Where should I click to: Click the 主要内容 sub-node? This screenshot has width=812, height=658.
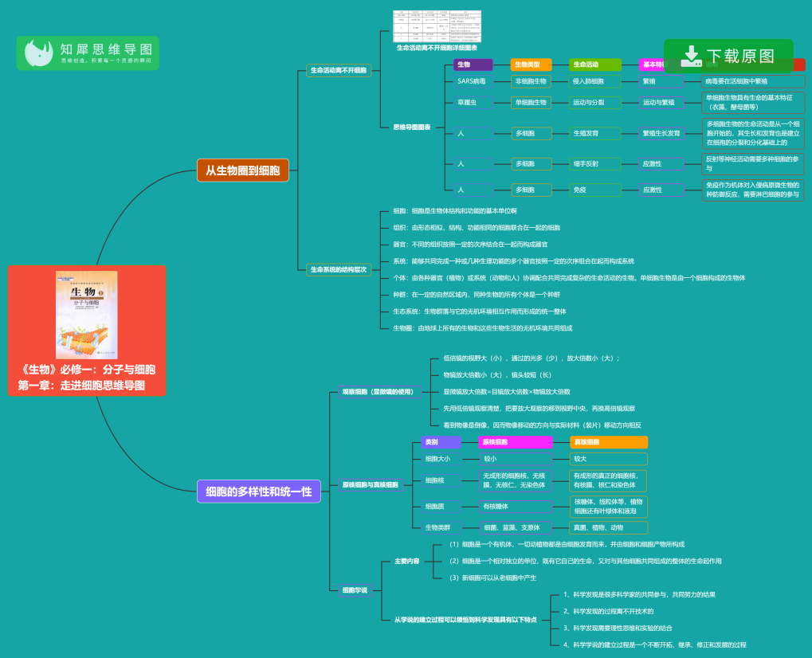point(406,561)
